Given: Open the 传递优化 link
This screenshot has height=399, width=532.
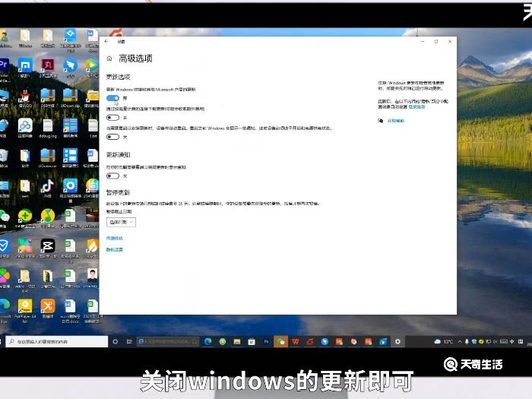Looking at the screenshot, I should click(115, 238).
